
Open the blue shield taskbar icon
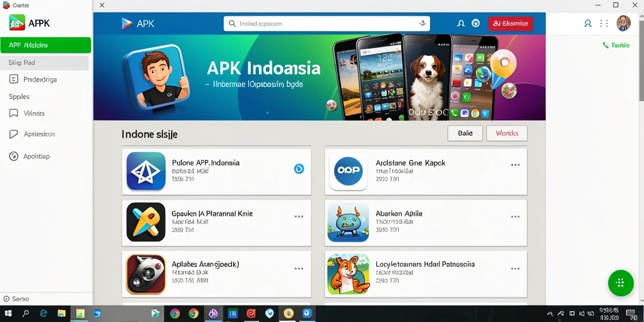point(269,314)
